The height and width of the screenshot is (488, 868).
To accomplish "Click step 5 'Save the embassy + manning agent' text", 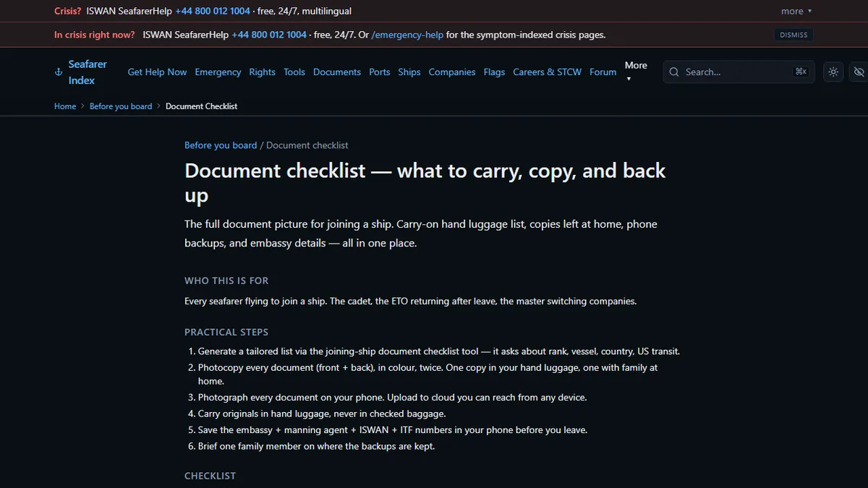I will pos(393,429).
